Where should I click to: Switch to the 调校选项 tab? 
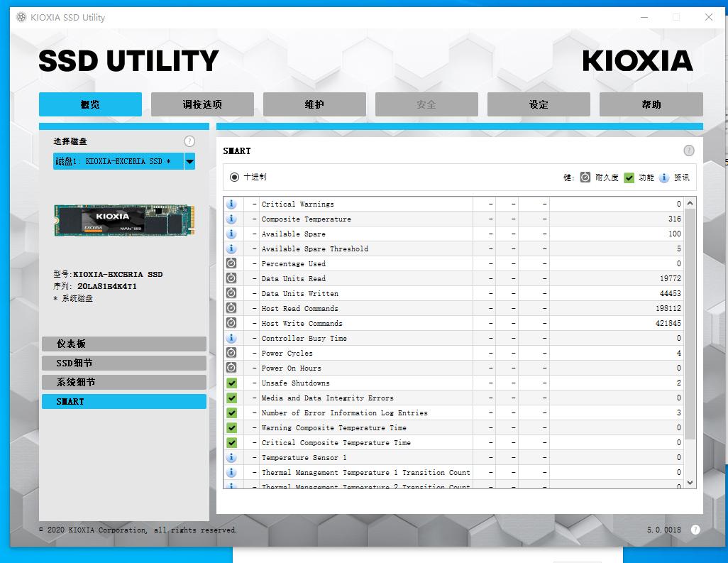pyautogui.click(x=202, y=104)
